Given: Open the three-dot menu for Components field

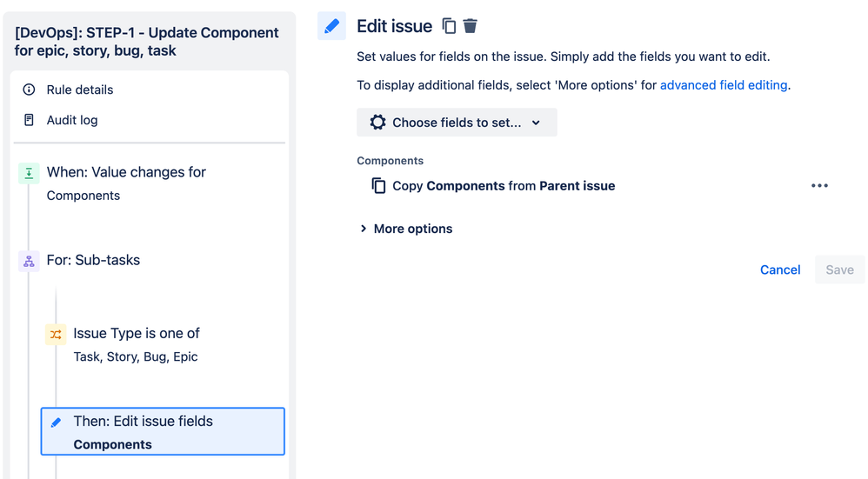Looking at the screenshot, I should click(x=819, y=186).
